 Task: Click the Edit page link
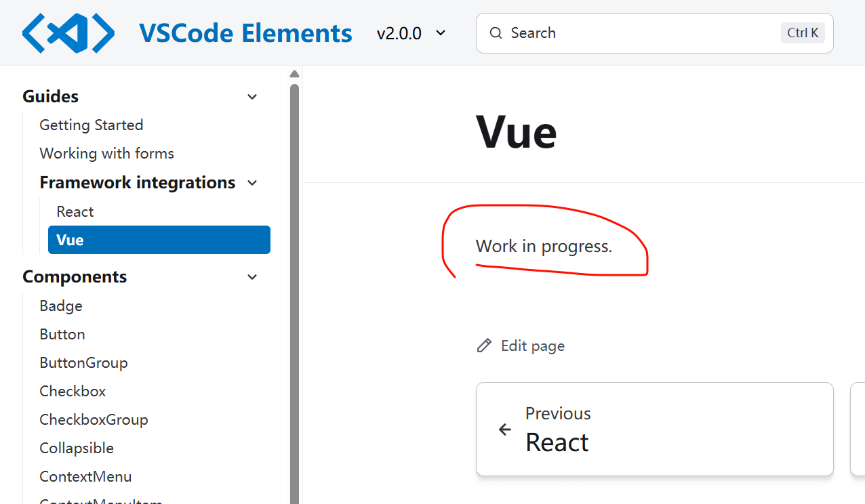coord(532,346)
